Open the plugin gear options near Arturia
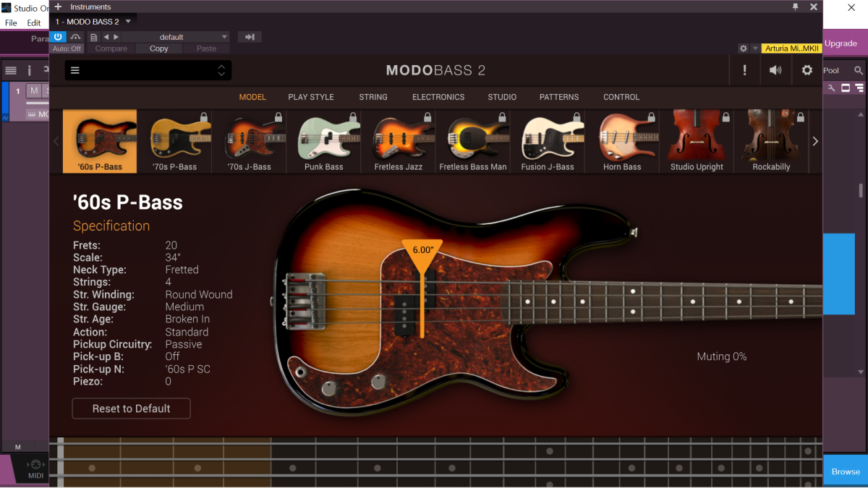Viewport: 868px width, 488px height. 743,48
